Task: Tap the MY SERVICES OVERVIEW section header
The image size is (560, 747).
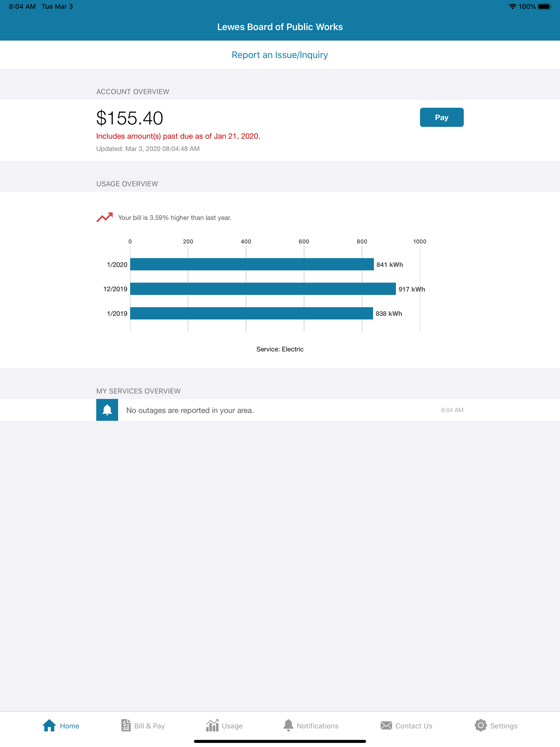Action: [x=138, y=391]
